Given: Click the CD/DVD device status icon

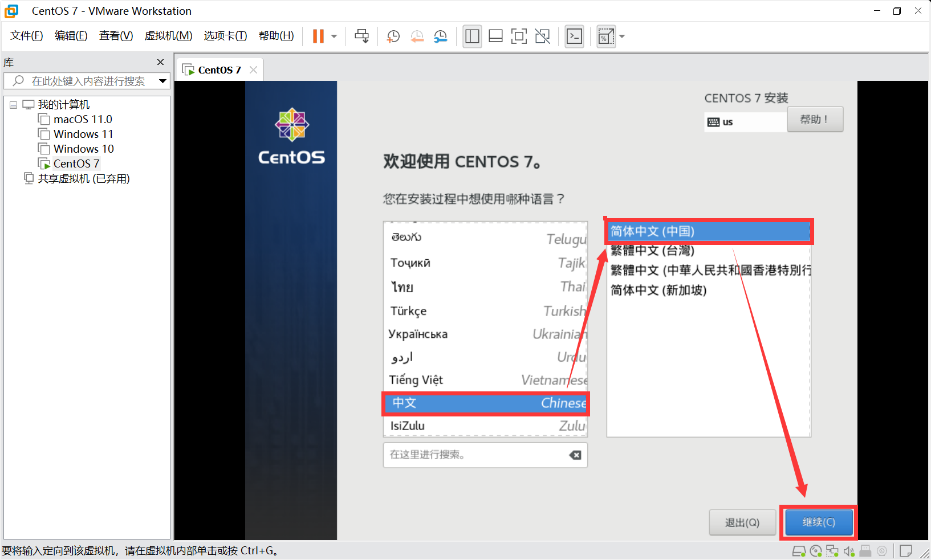Looking at the screenshot, I should 815,550.
